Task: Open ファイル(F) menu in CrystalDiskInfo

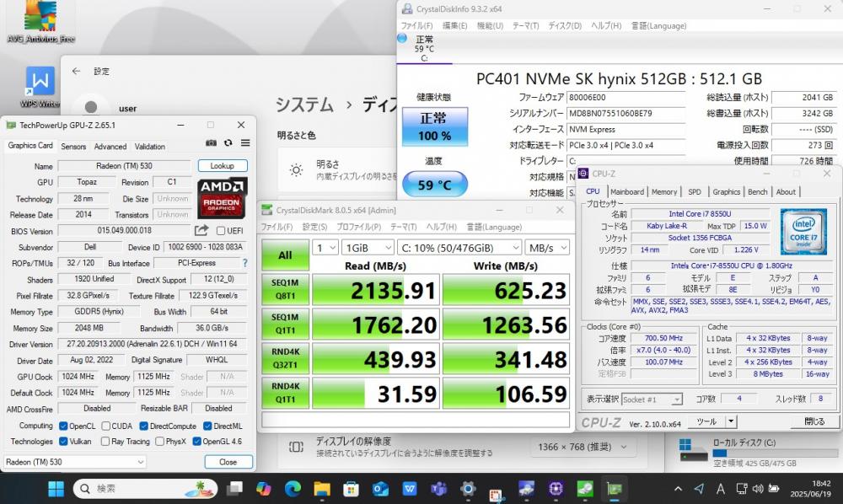Action: coord(416,25)
